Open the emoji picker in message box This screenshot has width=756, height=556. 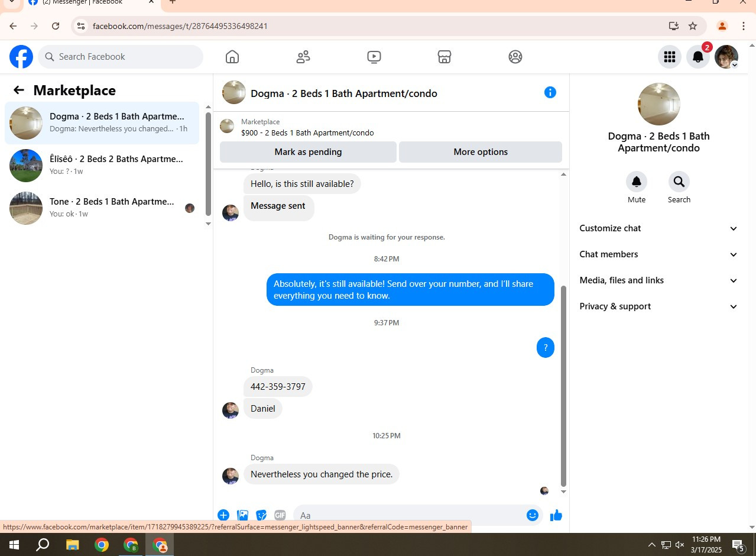[x=533, y=515]
